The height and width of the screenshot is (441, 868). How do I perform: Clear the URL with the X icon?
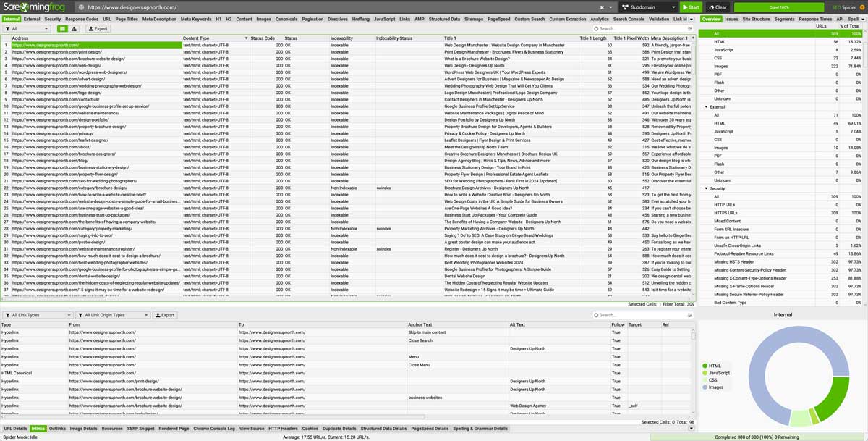click(x=602, y=7)
